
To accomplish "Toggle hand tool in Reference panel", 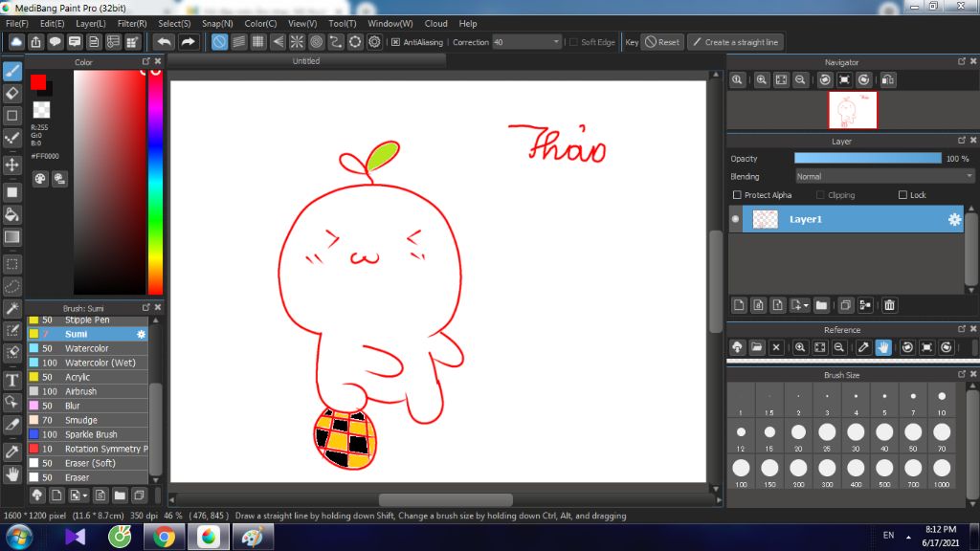I will (883, 347).
